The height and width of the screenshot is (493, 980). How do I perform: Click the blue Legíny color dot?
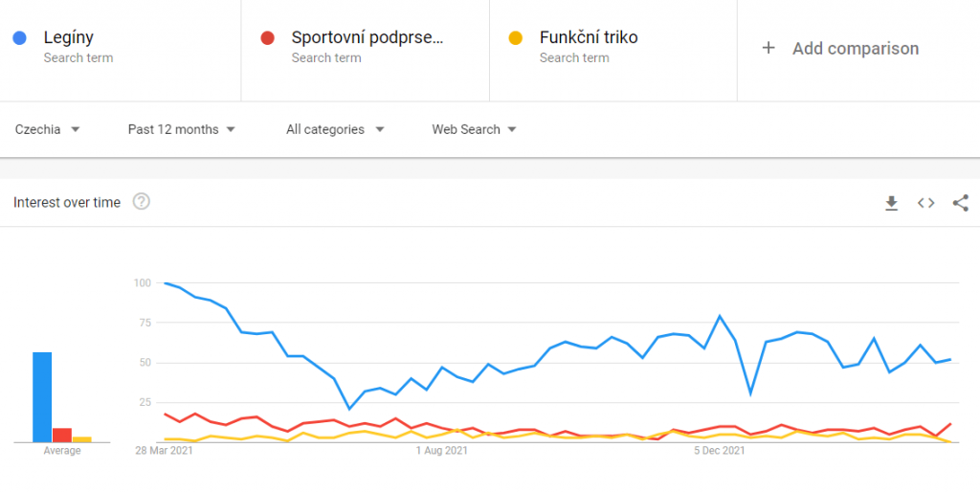coord(19,38)
